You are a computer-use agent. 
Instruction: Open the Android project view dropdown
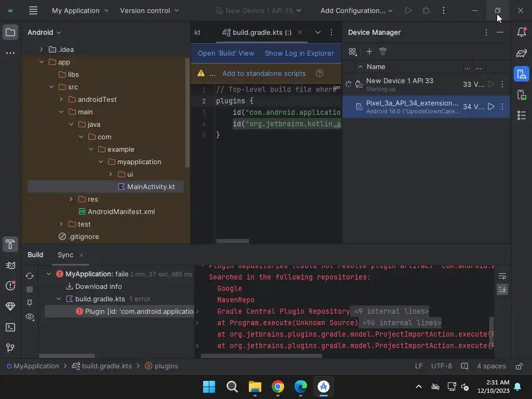pyautogui.click(x=44, y=33)
